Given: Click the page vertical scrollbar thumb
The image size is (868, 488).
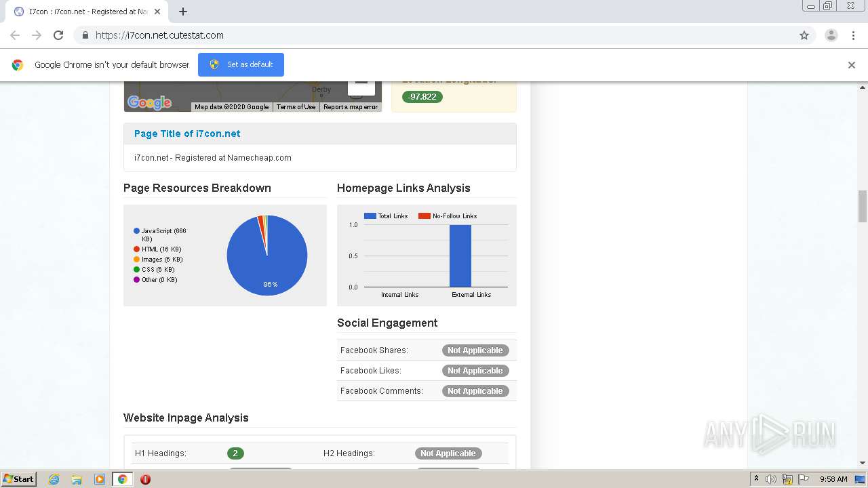Looking at the screenshot, I should pyautogui.click(x=863, y=206).
